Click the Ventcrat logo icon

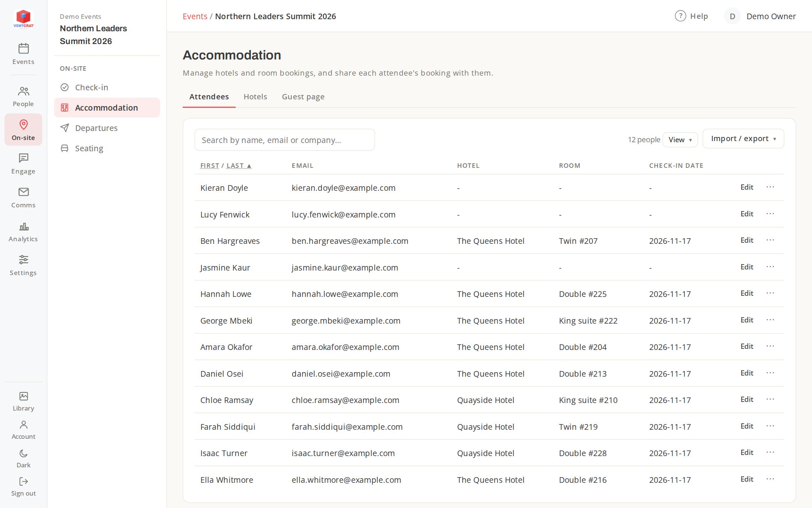pos(23,18)
